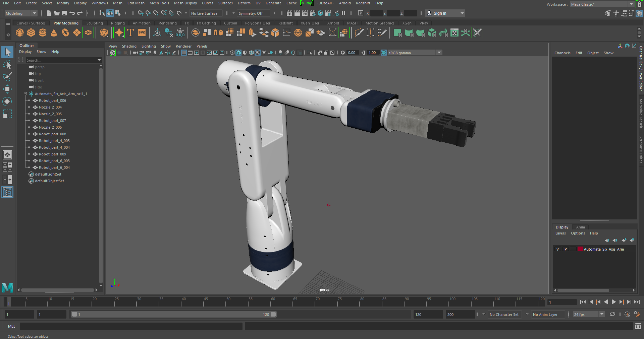Click the Outliner Search field
The width and height of the screenshot is (644, 339).
point(61,60)
